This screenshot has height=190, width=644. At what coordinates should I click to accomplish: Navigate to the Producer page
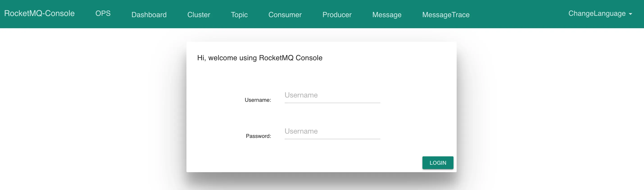(x=337, y=14)
